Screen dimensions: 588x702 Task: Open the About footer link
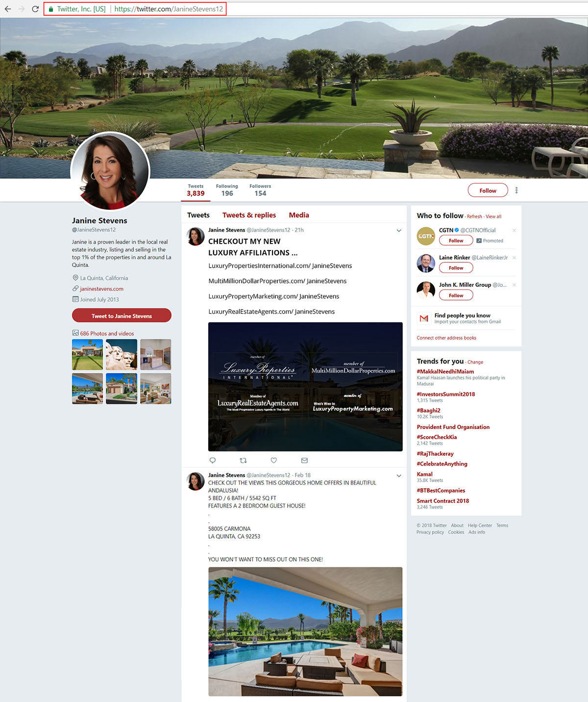coord(457,526)
